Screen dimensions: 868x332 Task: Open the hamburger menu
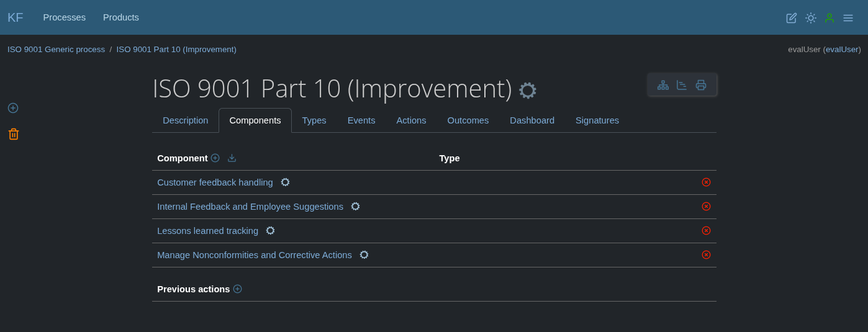click(x=848, y=18)
